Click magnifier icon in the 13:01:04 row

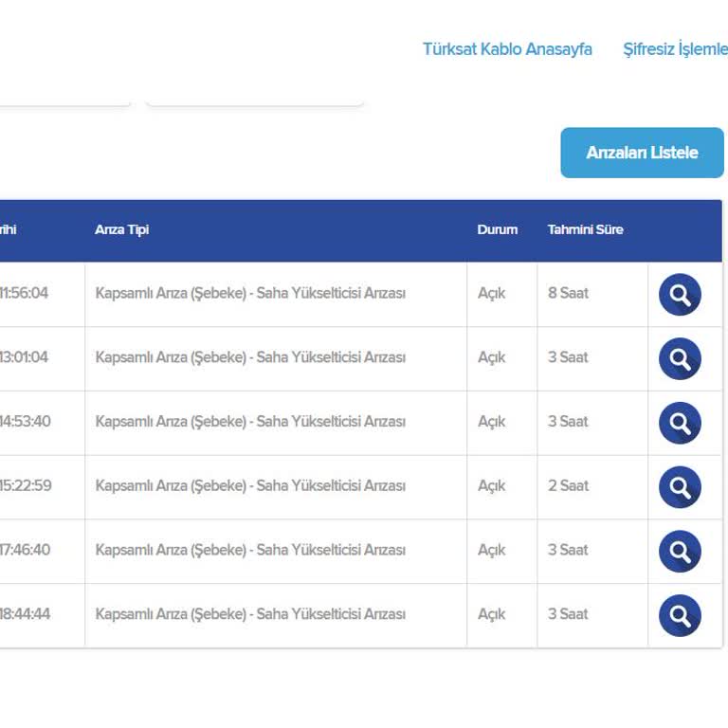(680, 359)
